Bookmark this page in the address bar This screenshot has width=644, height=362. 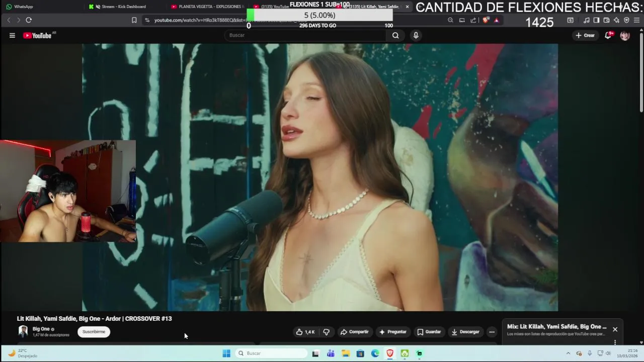click(134, 20)
